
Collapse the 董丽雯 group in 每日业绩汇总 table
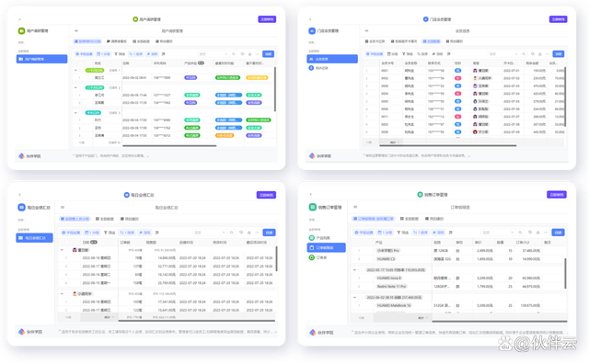click(62, 250)
